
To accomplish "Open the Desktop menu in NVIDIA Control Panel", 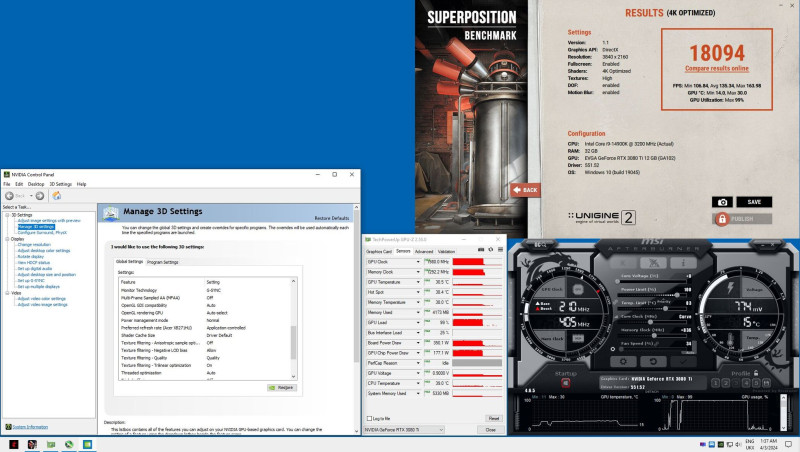I will pyautogui.click(x=36, y=184).
